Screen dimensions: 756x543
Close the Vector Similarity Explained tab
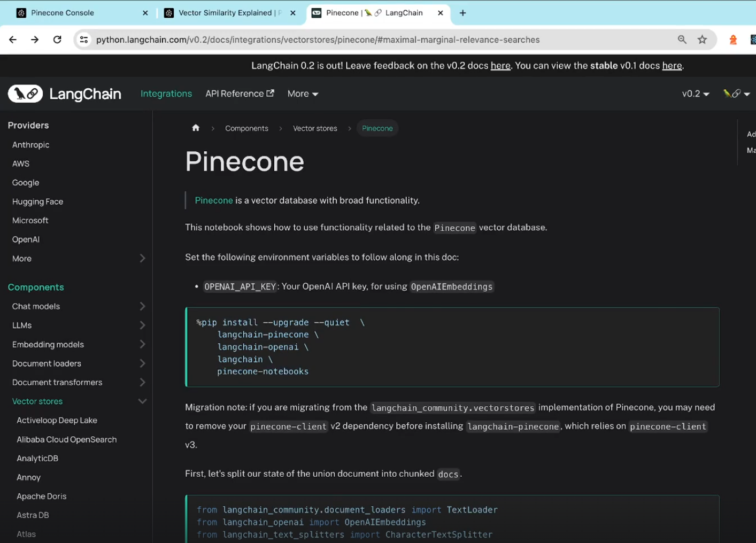(293, 13)
